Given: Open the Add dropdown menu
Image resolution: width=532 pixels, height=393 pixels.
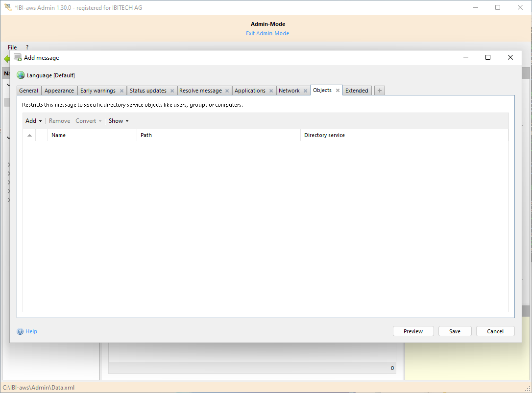Looking at the screenshot, I should (33, 121).
